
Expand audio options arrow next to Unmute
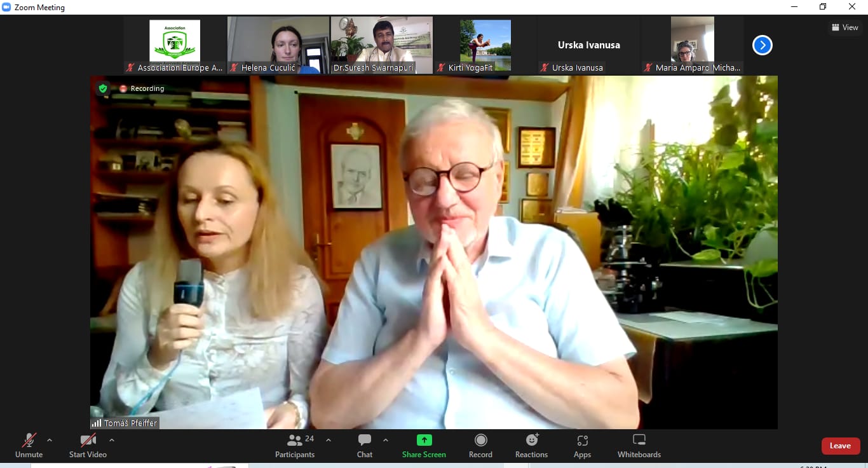(50, 440)
